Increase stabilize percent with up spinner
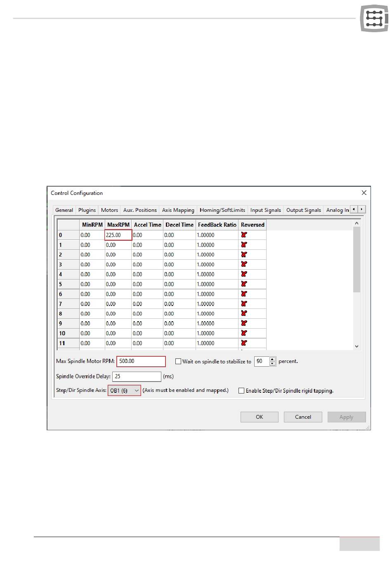392x569 pixels. click(x=272, y=359)
